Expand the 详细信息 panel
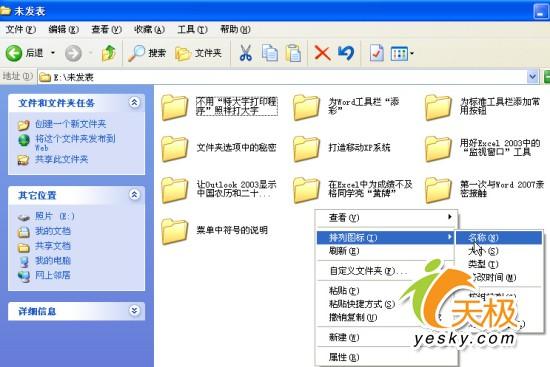 tap(134, 311)
